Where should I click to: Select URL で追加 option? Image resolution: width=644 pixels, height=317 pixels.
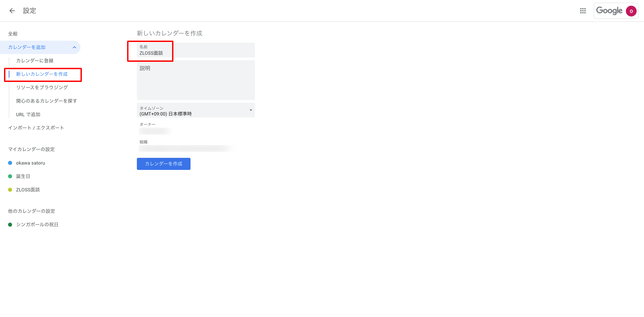[28, 115]
